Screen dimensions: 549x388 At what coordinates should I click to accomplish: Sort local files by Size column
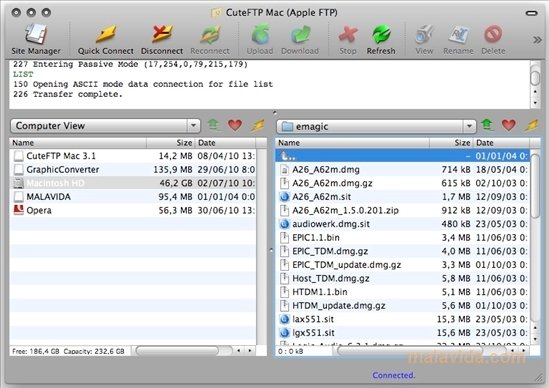click(171, 143)
